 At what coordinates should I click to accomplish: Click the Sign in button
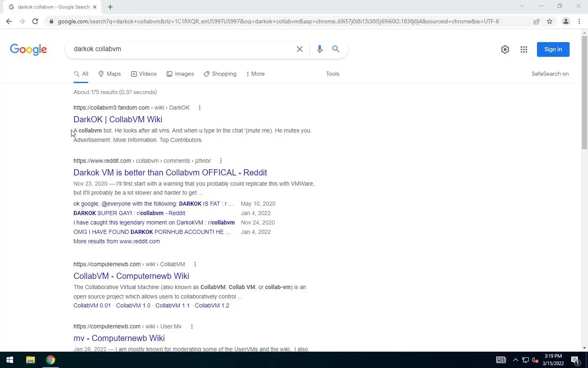pos(553,49)
